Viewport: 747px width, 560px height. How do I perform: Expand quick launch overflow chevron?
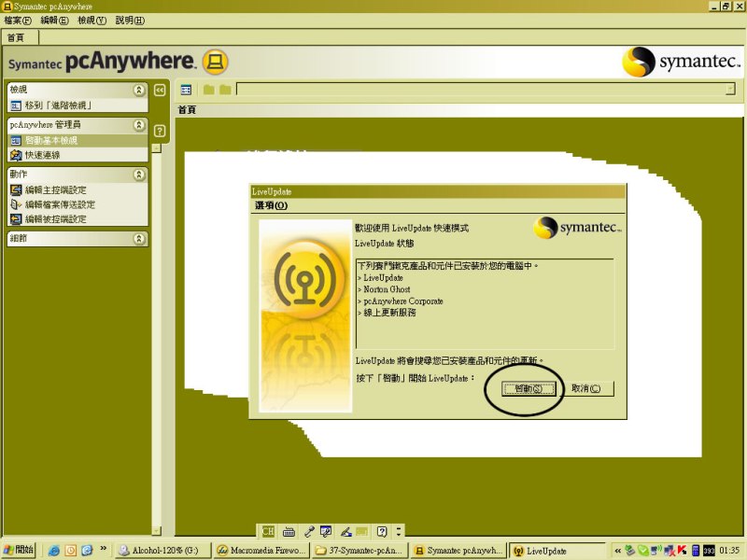[x=103, y=549]
